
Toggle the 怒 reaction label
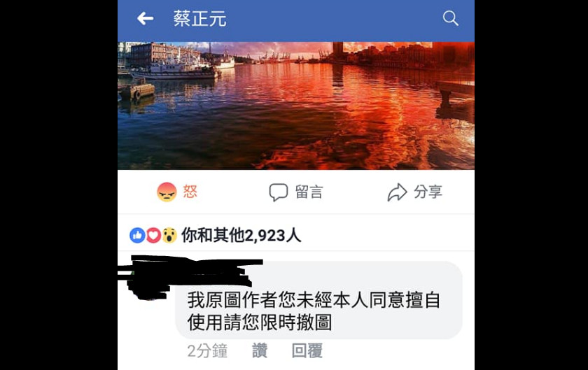pos(190,192)
